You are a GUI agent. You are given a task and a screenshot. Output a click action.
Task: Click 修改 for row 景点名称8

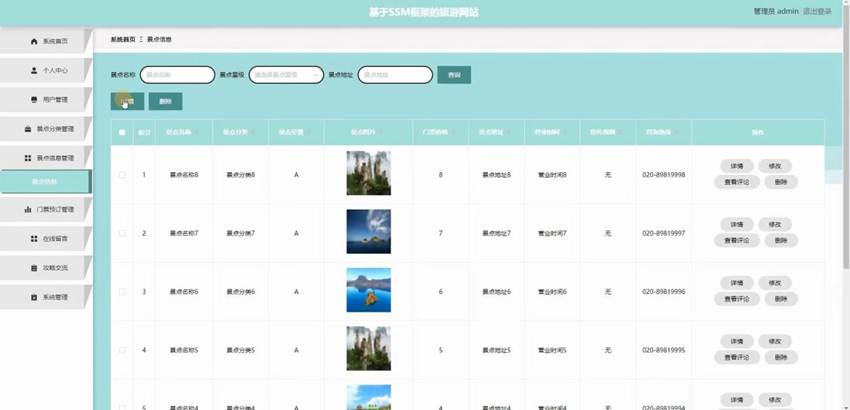(775, 166)
